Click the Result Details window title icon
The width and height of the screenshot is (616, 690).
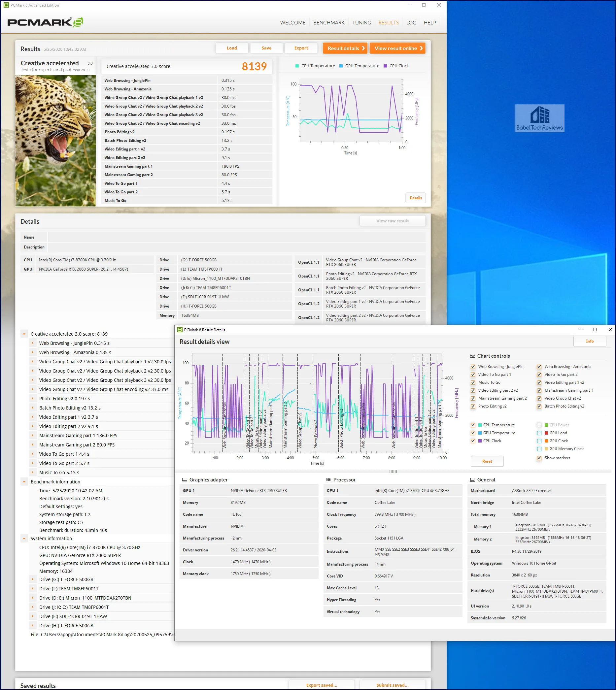pos(180,330)
